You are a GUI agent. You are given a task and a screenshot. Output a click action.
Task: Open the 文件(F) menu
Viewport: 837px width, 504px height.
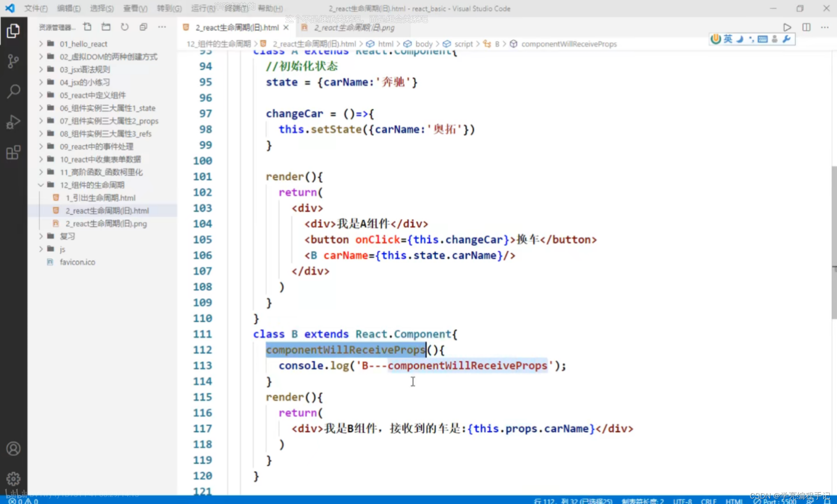(36, 8)
